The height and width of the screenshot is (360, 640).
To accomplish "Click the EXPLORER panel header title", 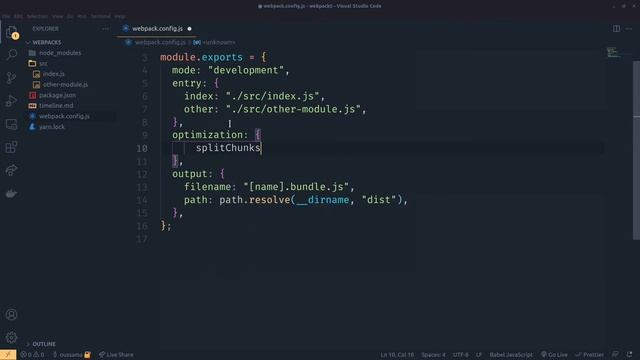I will click(46, 29).
